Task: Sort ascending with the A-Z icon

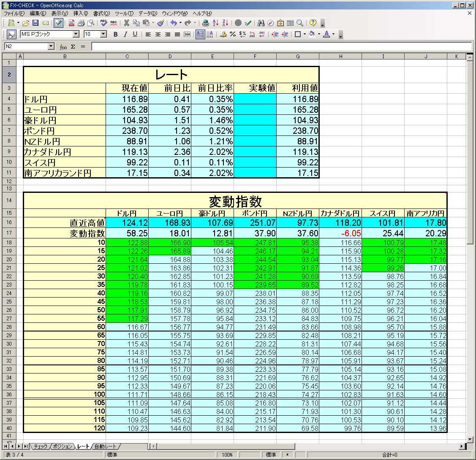Action: [215, 23]
